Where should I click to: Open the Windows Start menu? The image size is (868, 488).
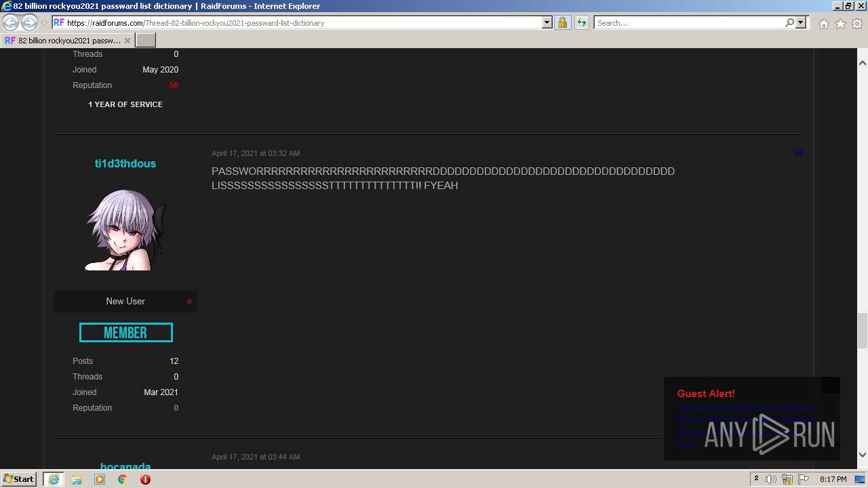tap(19, 479)
